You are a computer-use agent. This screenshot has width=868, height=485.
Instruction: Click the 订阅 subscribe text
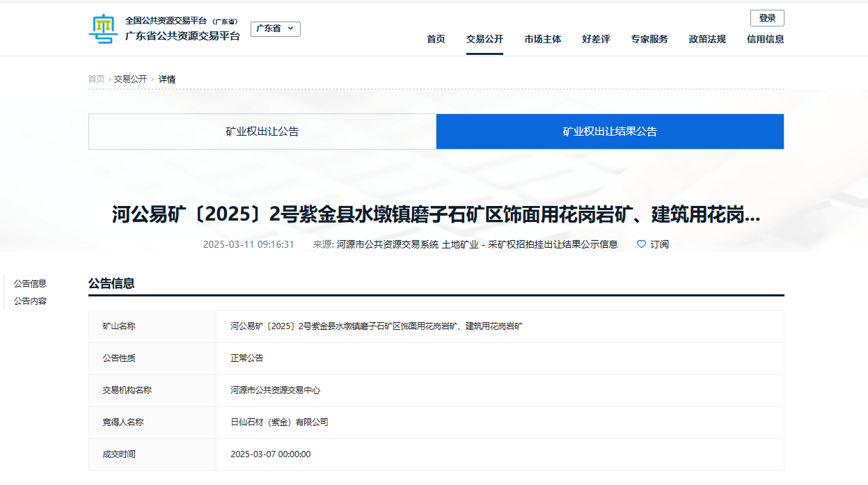coord(659,244)
